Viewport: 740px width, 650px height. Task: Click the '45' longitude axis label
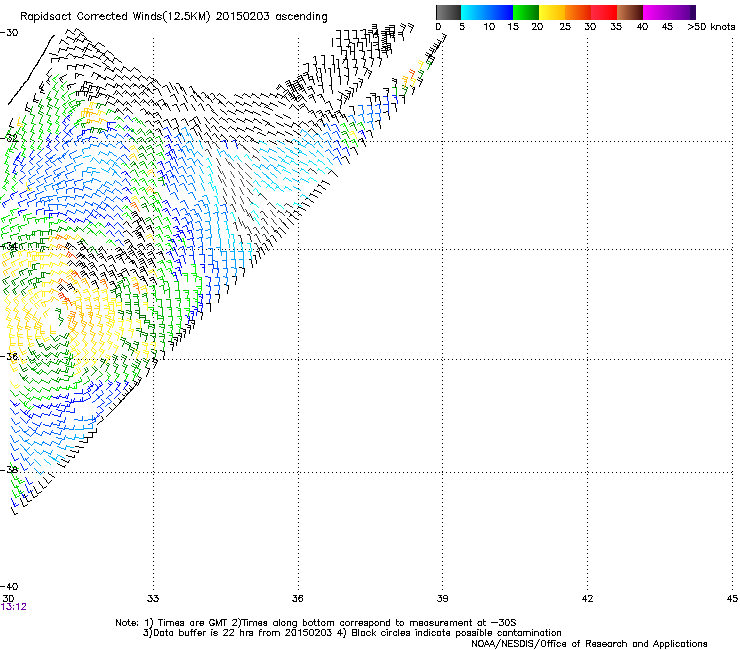[732, 599]
